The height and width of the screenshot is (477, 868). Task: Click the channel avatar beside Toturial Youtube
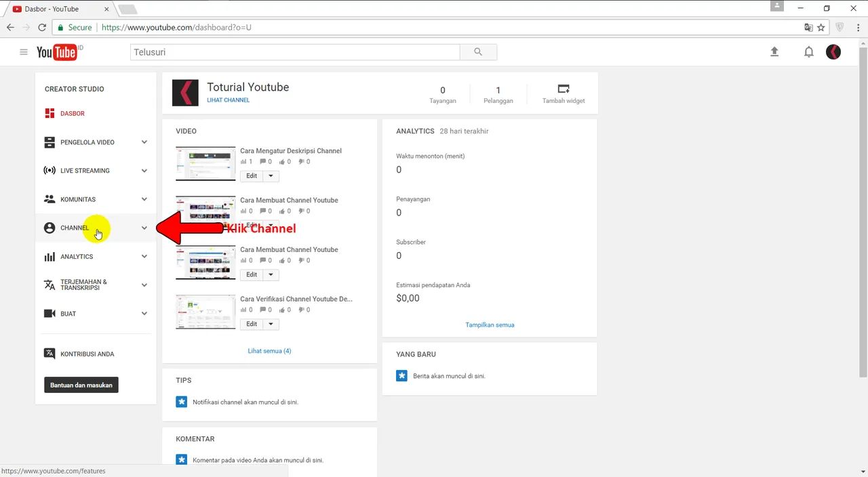pyautogui.click(x=185, y=93)
